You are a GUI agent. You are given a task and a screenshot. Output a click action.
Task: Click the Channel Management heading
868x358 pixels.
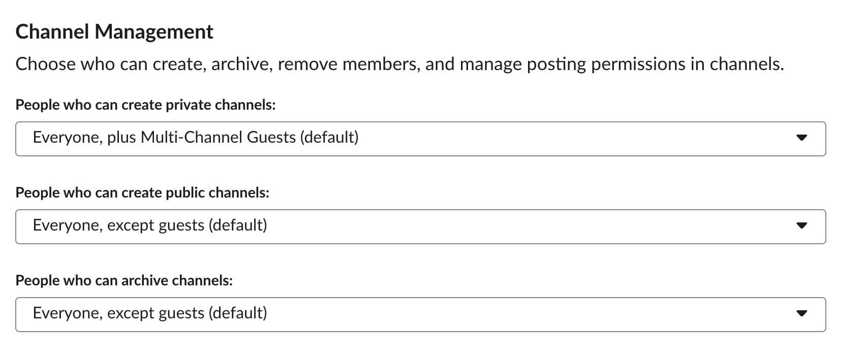point(114,31)
